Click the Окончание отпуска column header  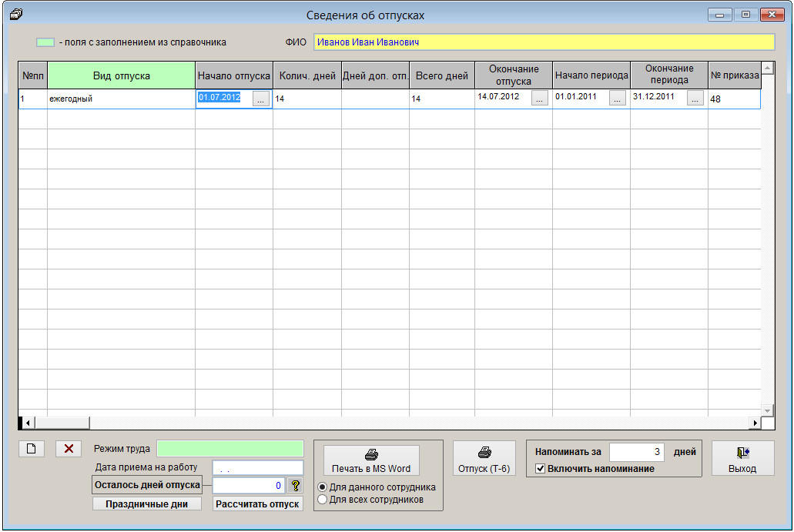click(514, 76)
